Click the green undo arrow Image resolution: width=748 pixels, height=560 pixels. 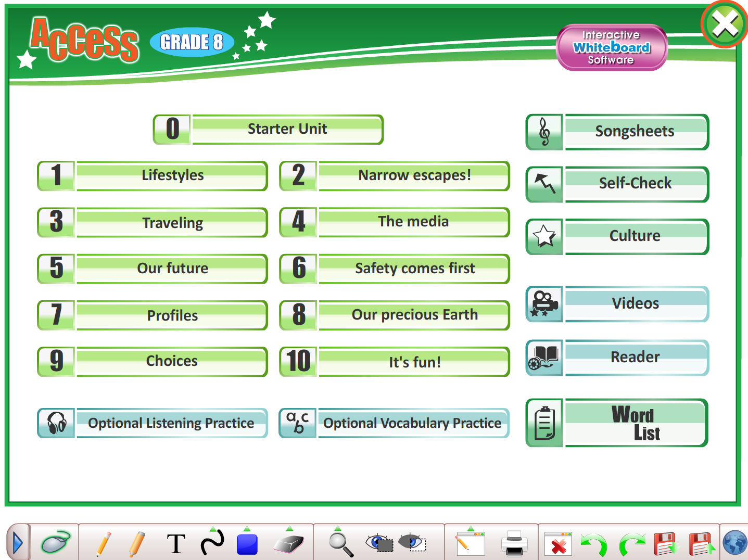[x=594, y=544]
